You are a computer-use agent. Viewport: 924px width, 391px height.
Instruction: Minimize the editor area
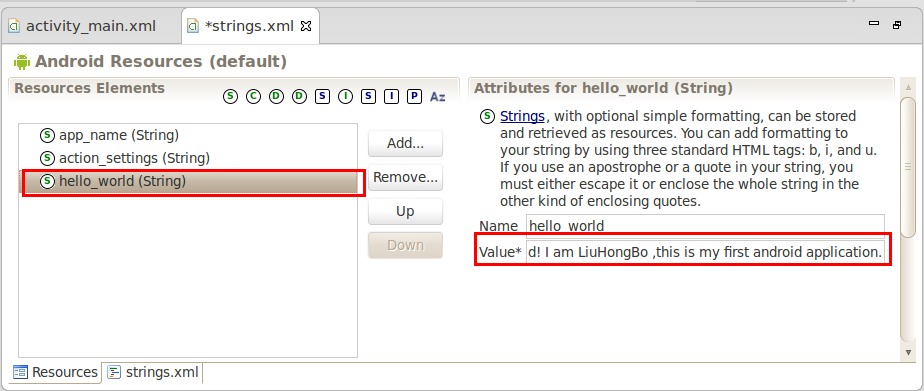[874, 24]
